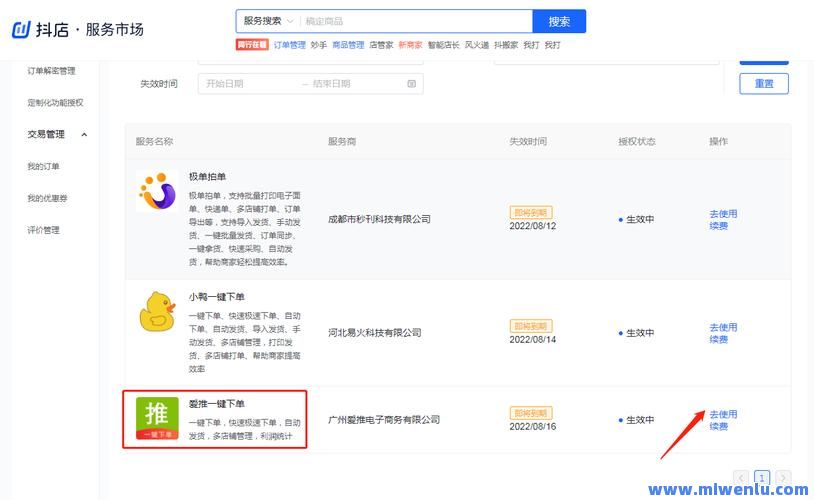Image resolution: width=814 pixels, height=500 pixels.
Task: Go to previous page with pagination arrow
Action: coord(741,477)
